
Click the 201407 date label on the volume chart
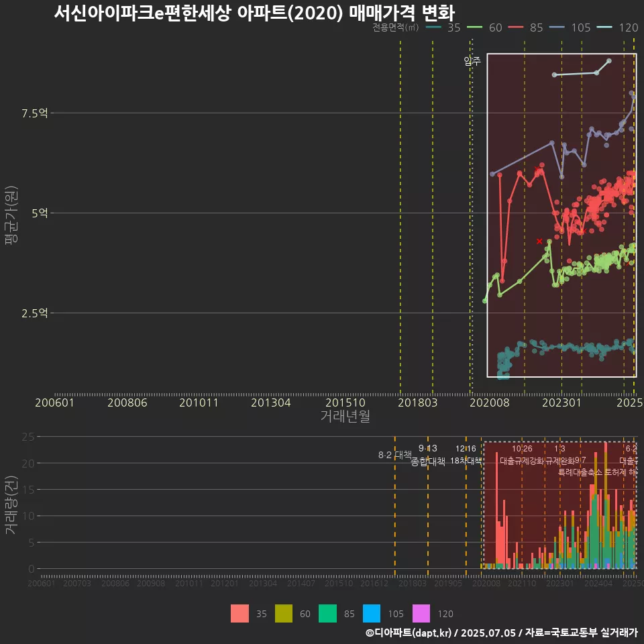301,583
